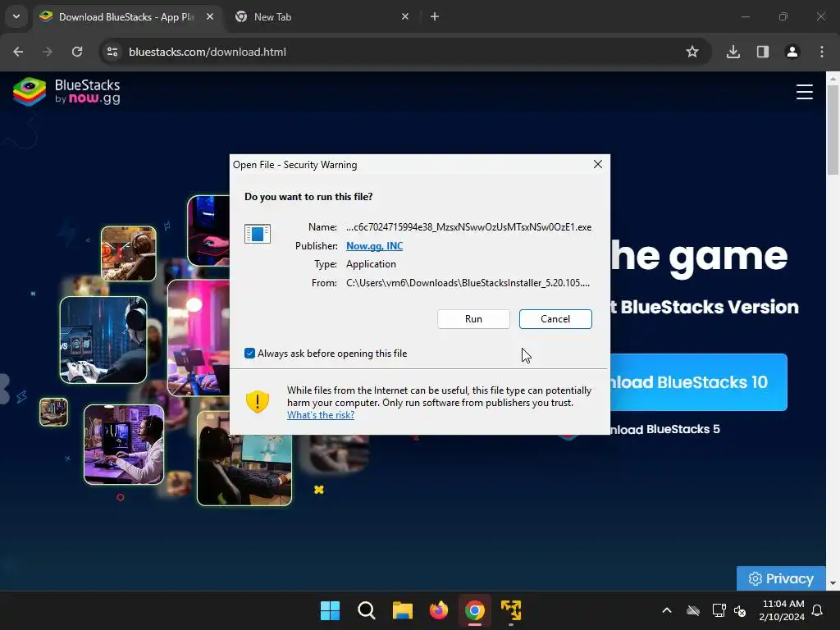Open Chrome three-dot menu
Screen dimensions: 840x630
point(822,52)
